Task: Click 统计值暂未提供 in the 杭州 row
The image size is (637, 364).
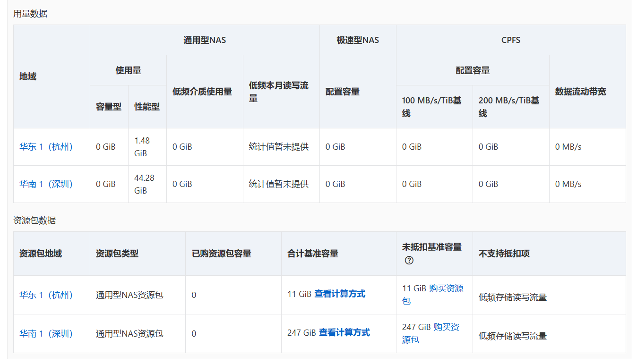Action: pos(279,147)
